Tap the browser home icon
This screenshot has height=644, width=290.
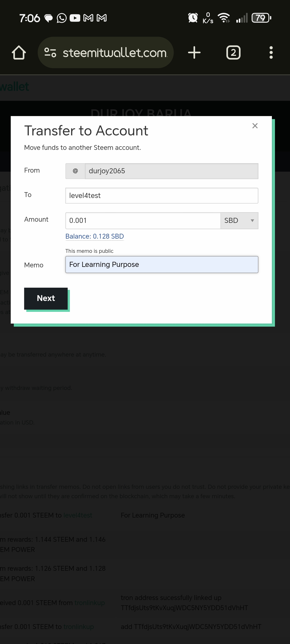[x=19, y=52]
